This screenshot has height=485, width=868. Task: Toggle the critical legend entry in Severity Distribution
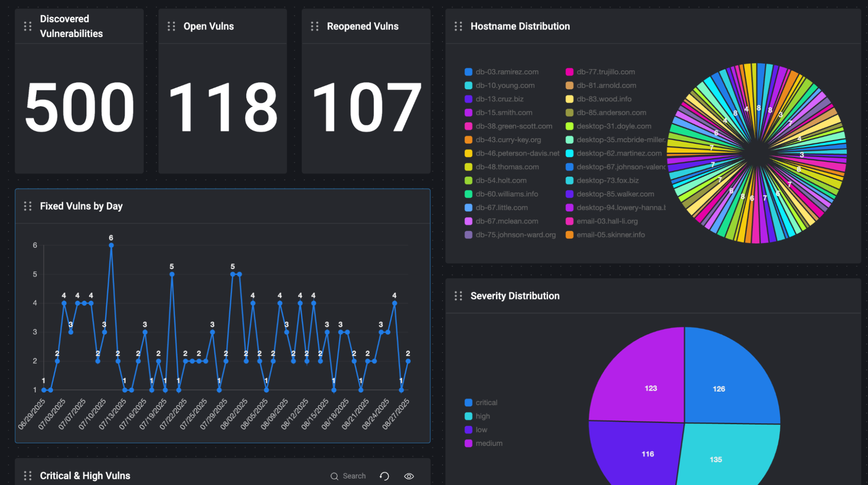[486, 403]
